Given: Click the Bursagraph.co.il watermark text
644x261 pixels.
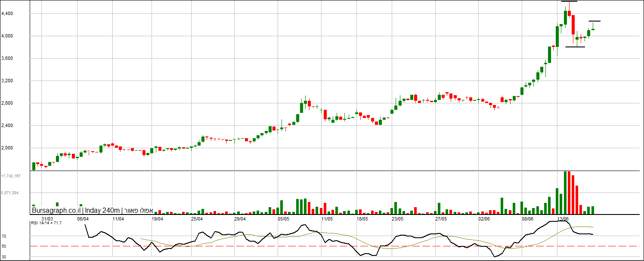Looking at the screenshot, I should (x=56, y=211).
